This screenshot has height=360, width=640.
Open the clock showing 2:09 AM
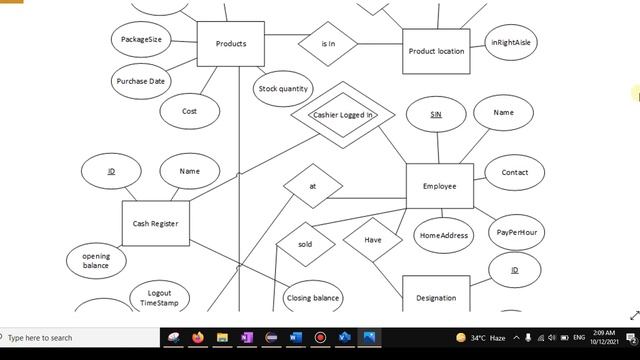click(x=604, y=338)
